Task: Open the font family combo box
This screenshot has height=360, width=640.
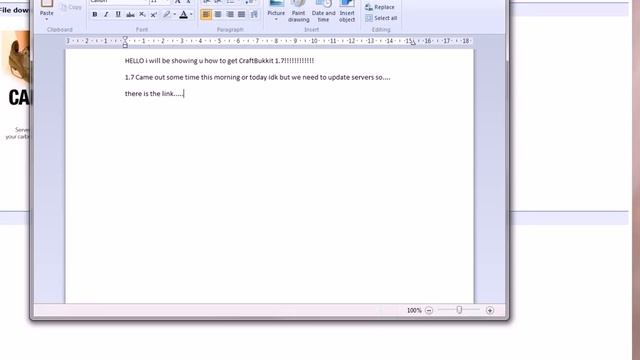Action: pos(118,1)
